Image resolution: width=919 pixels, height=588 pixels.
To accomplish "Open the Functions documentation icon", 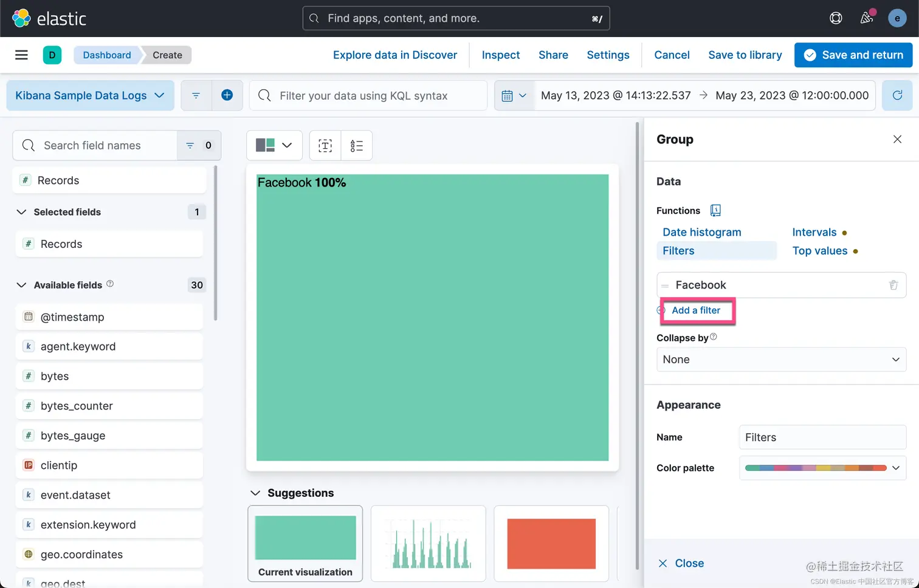I will pos(715,210).
